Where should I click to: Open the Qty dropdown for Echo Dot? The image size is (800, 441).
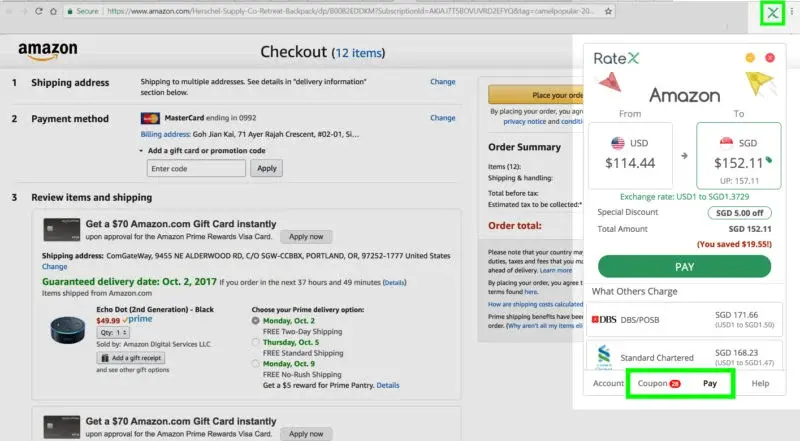pyautogui.click(x=114, y=332)
